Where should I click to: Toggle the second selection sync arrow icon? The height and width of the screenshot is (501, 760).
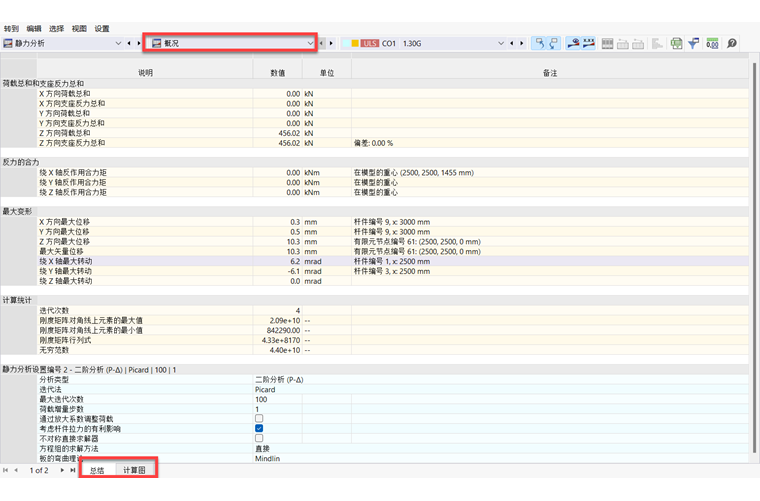pos(554,43)
